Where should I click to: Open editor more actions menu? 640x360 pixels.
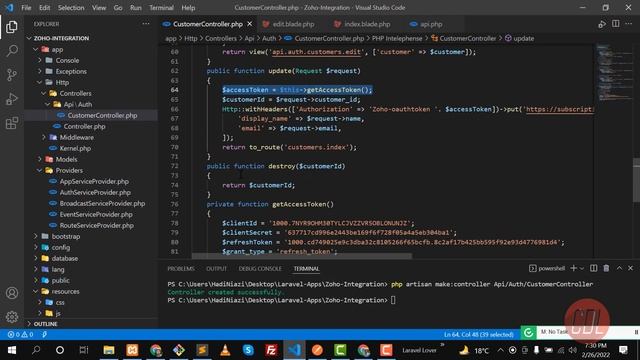pos(629,24)
